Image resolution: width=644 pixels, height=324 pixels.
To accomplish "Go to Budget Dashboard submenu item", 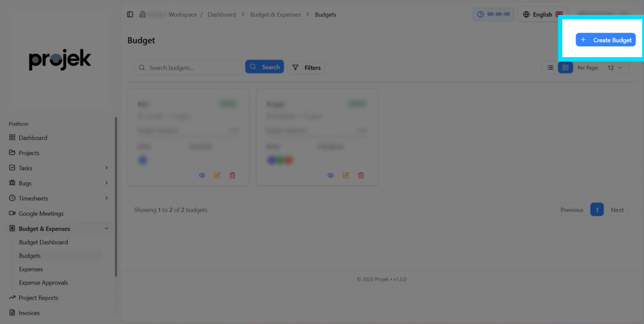I will (43, 242).
